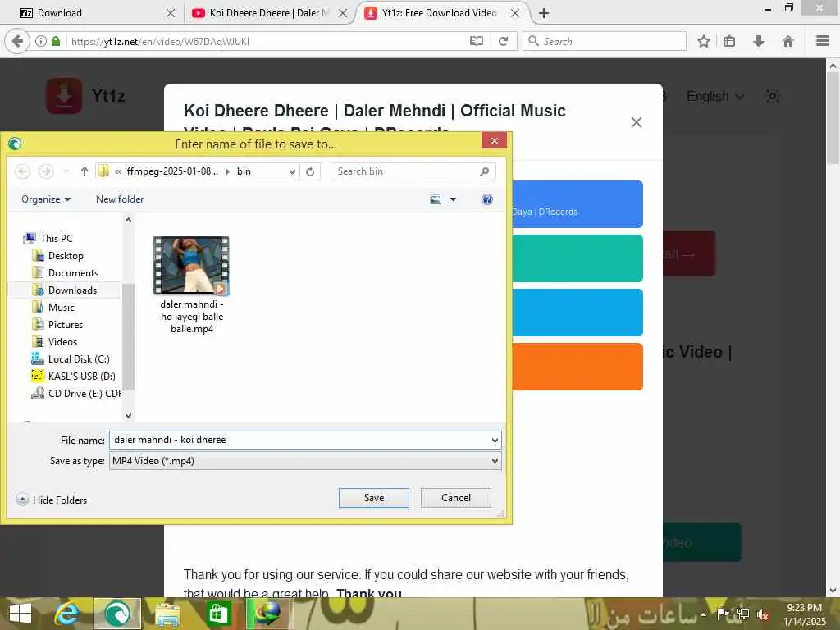Image resolution: width=840 pixels, height=630 pixels.
Task: Close the Yt1z video popup with the X
Action: point(637,122)
